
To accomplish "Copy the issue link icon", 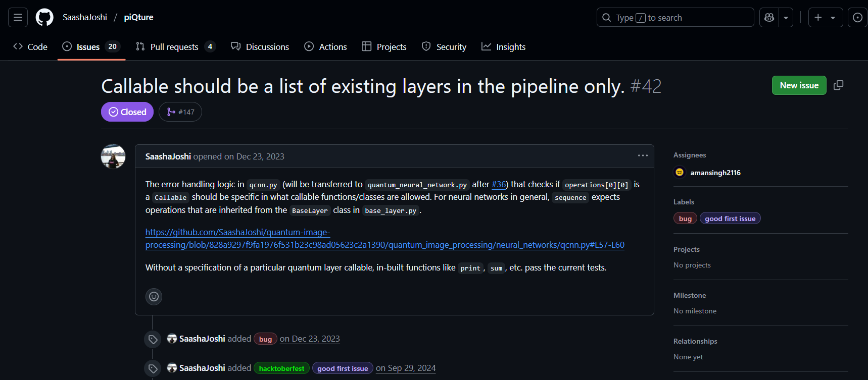I will pos(838,85).
